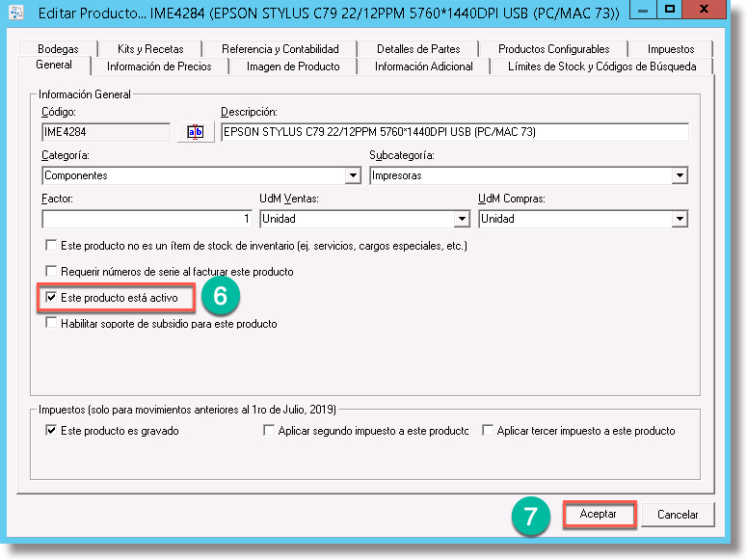This screenshot has width=747, height=560.
Task: Open the Detalles de Partes tab
Action: (418, 49)
